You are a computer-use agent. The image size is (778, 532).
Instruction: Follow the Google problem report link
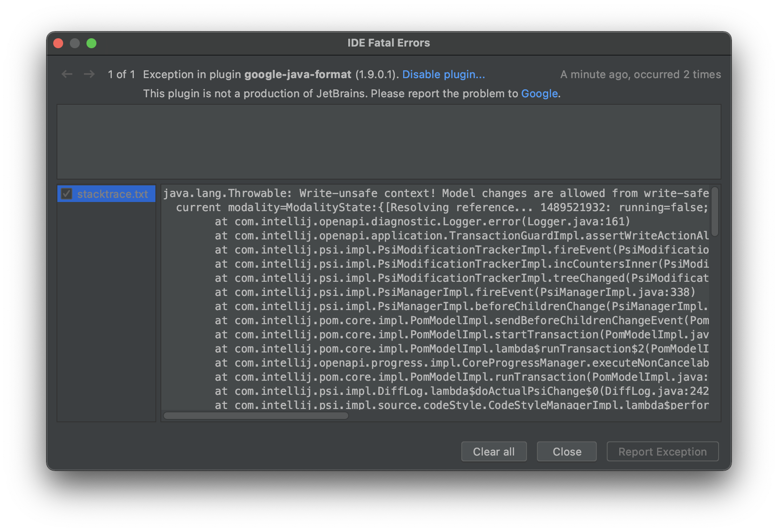(539, 94)
